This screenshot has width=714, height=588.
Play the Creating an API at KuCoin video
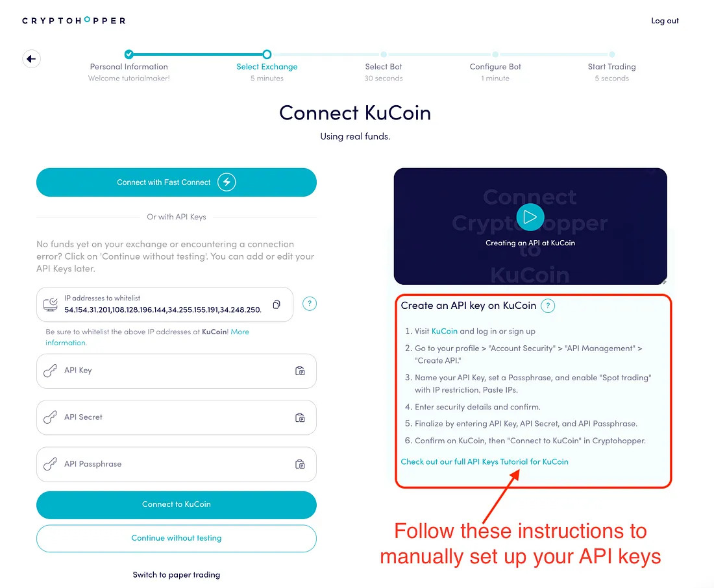tap(530, 217)
